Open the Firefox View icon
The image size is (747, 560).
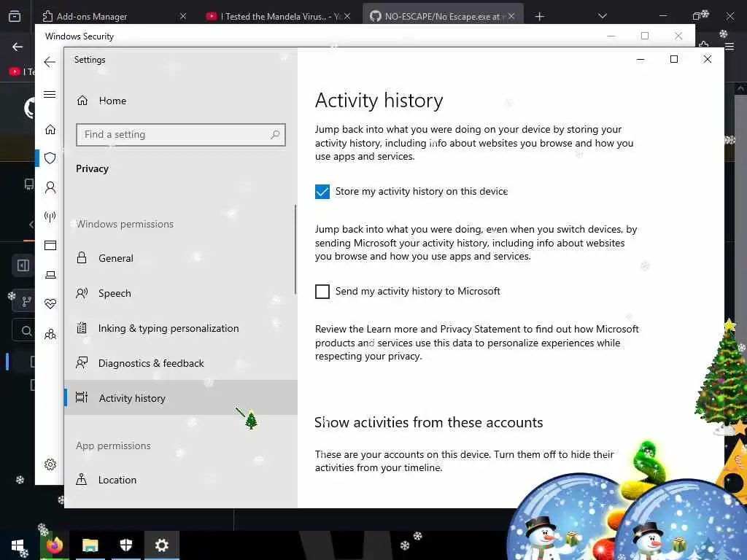pyautogui.click(x=15, y=16)
